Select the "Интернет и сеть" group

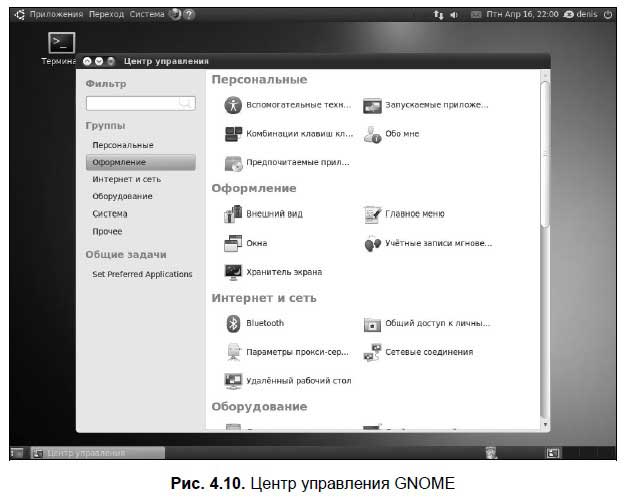[127, 180]
